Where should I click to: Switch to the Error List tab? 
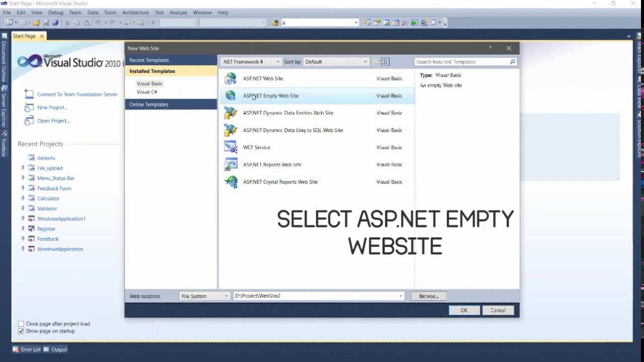[x=27, y=349]
